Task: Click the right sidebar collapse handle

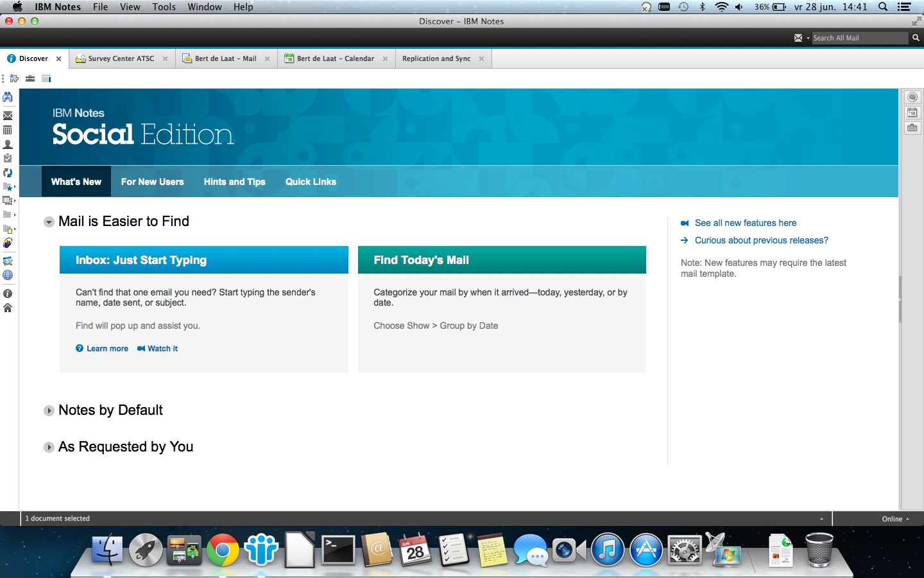Action: tap(900, 299)
